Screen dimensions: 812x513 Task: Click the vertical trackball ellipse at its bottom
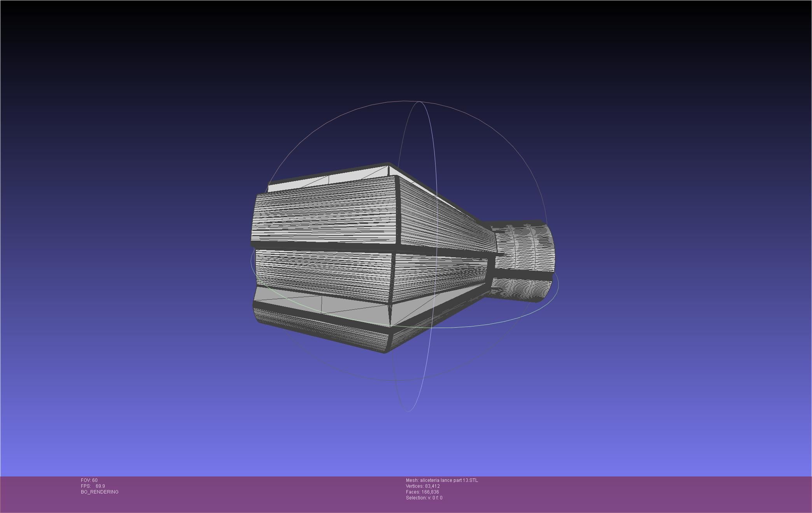coord(408,411)
